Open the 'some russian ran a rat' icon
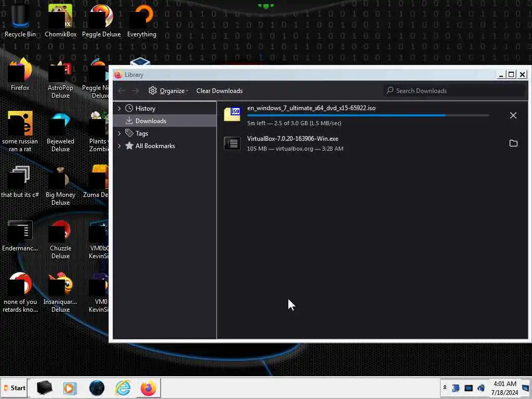The width and height of the screenshot is (532, 399). click(x=20, y=131)
